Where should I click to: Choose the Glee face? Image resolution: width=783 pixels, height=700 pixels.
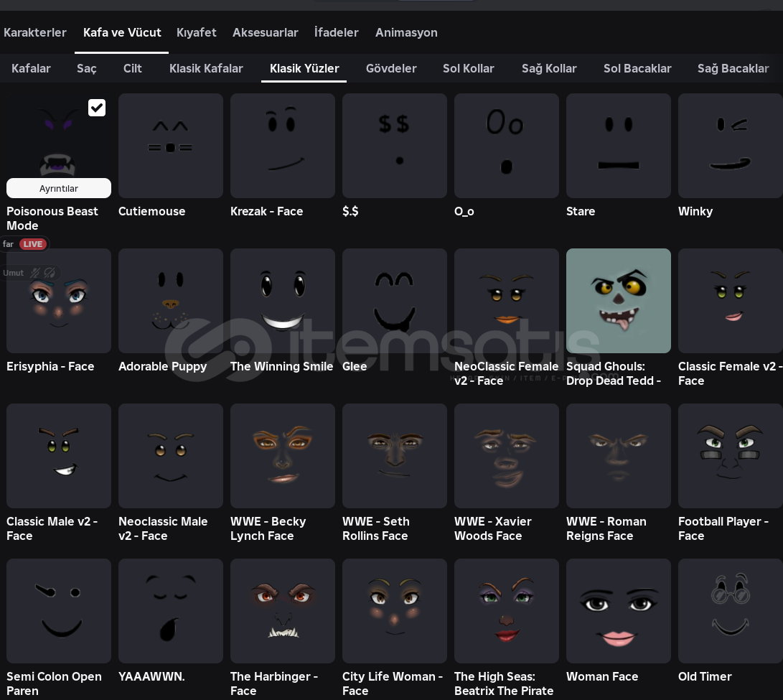click(394, 301)
